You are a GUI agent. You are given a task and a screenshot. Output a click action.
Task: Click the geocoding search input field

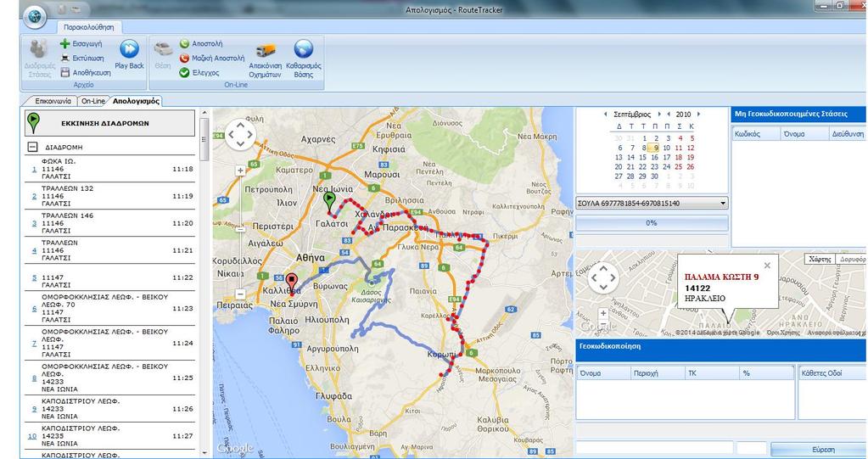654,448
